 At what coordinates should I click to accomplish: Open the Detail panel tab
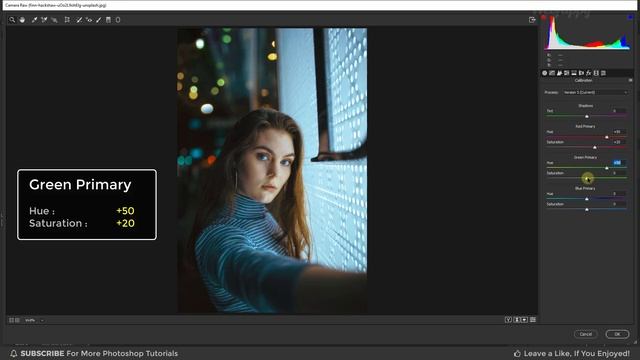pyautogui.click(x=559, y=73)
